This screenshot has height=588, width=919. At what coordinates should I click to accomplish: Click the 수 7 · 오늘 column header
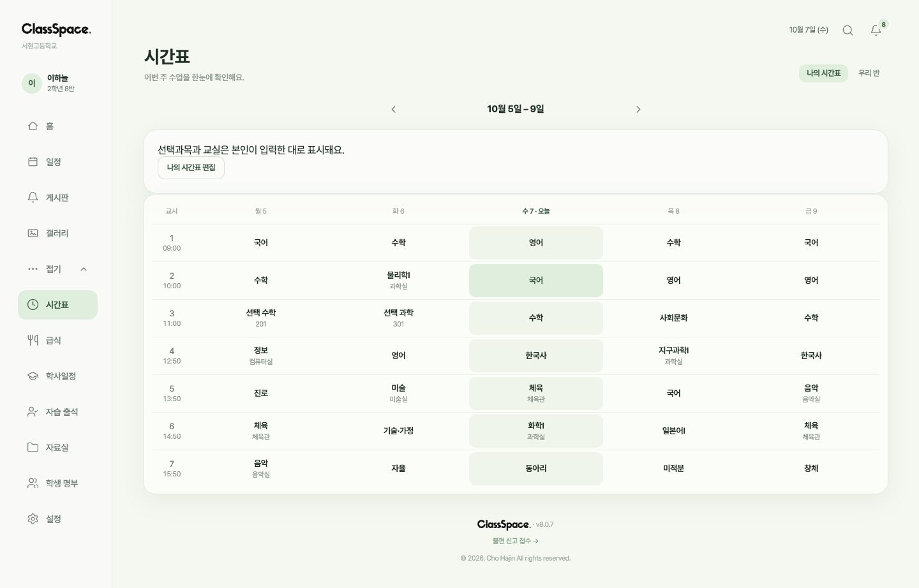(x=536, y=211)
